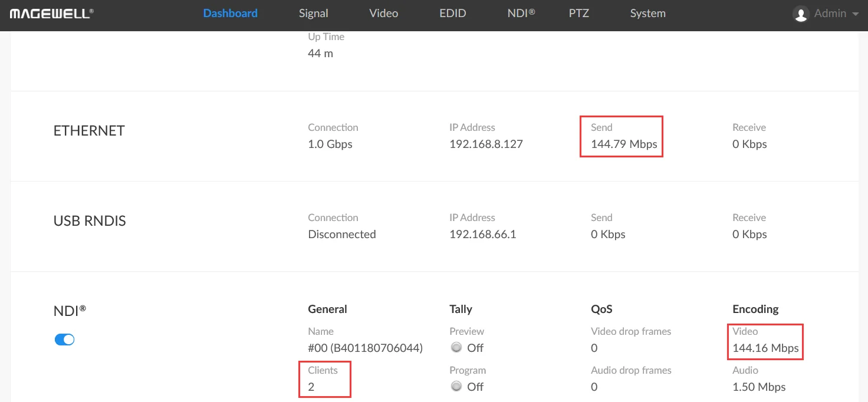
Task: Switch to the Signal tab
Action: [313, 14]
